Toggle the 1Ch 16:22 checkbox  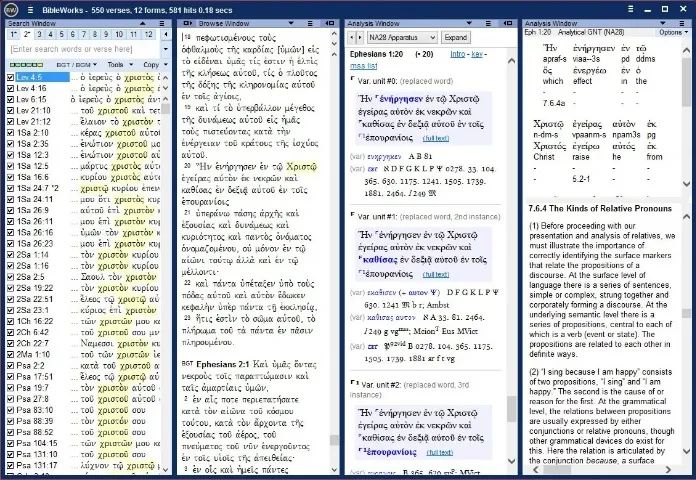pos(11,321)
